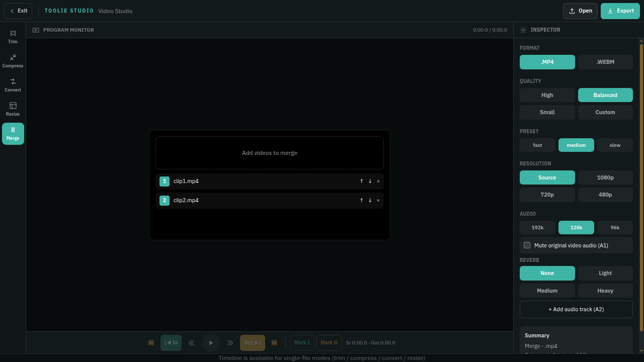Move clip1.mp4 up in merge list
The width and height of the screenshot is (644, 362).
[x=361, y=181]
